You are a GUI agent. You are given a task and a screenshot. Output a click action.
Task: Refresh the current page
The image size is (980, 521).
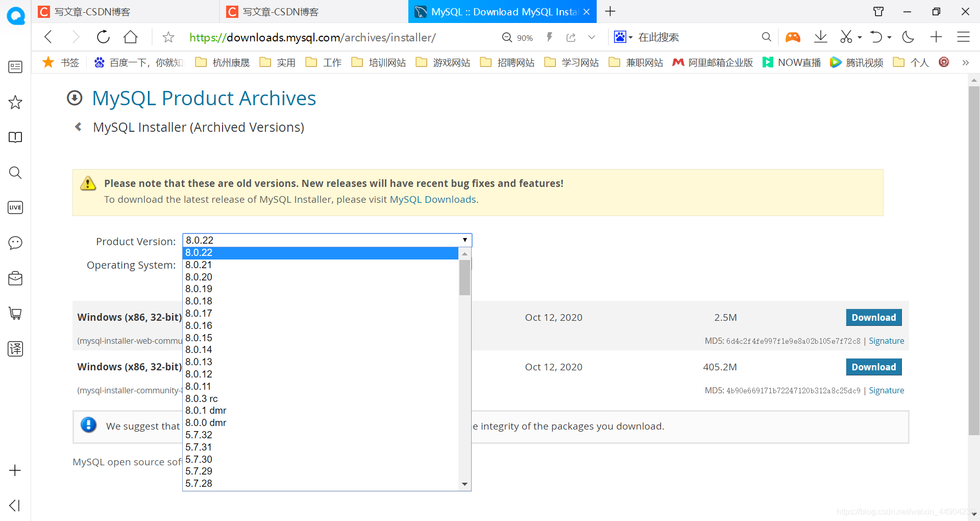coord(103,37)
